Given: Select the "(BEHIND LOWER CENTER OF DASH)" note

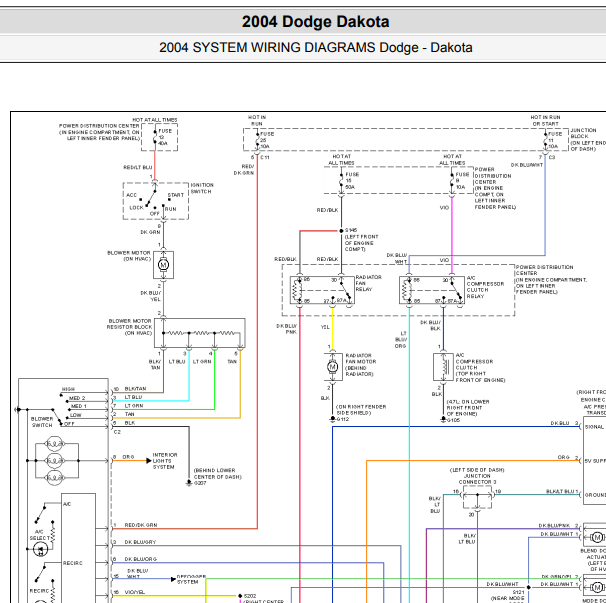Looking at the screenshot, I should (x=218, y=474).
